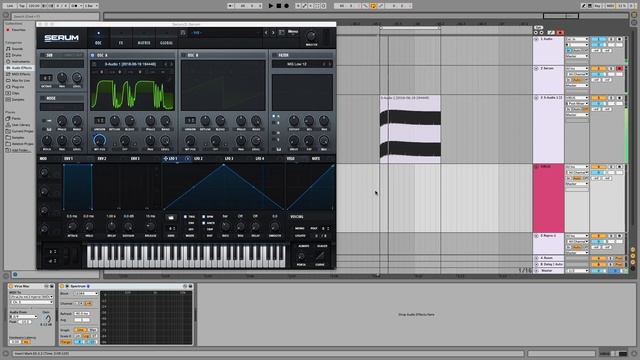Image resolution: width=640 pixels, height=360 pixels.
Task: Arm the 2 Serum track for recording
Action: (619, 69)
